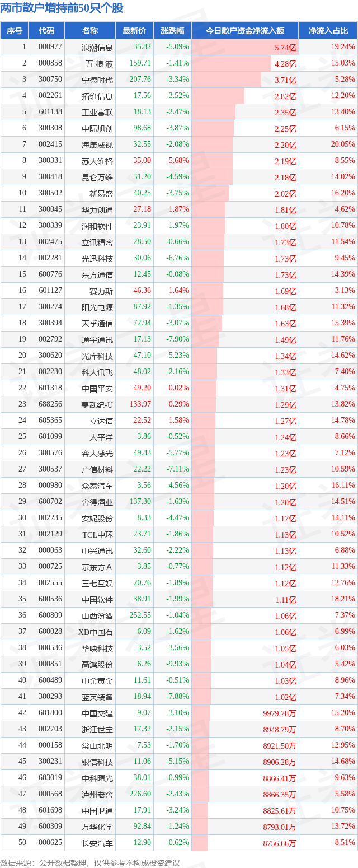Select stock name 工业富联
The width and height of the screenshot is (358, 868).
click(x=98, y=112)
